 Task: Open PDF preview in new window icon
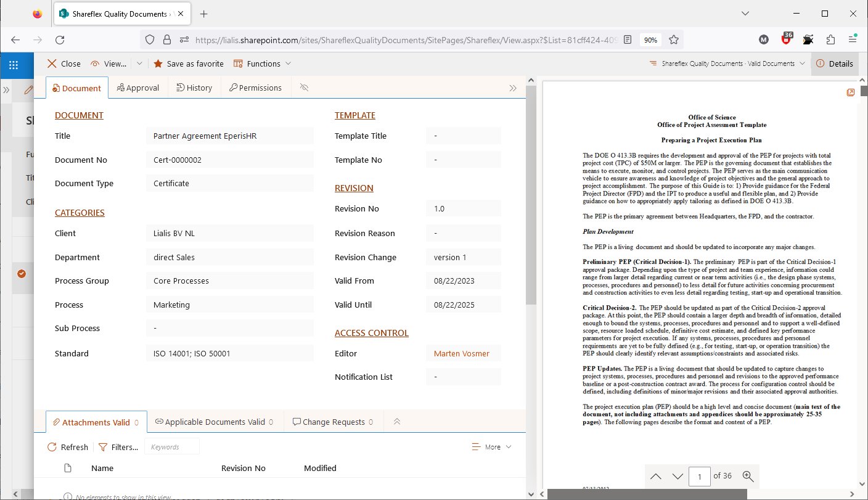point(851,92)
